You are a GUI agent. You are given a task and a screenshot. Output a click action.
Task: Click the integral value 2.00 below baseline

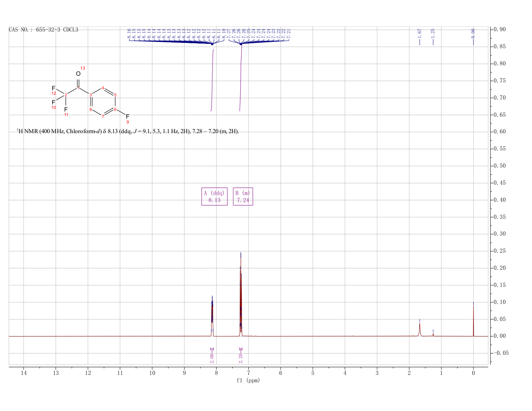212,358
